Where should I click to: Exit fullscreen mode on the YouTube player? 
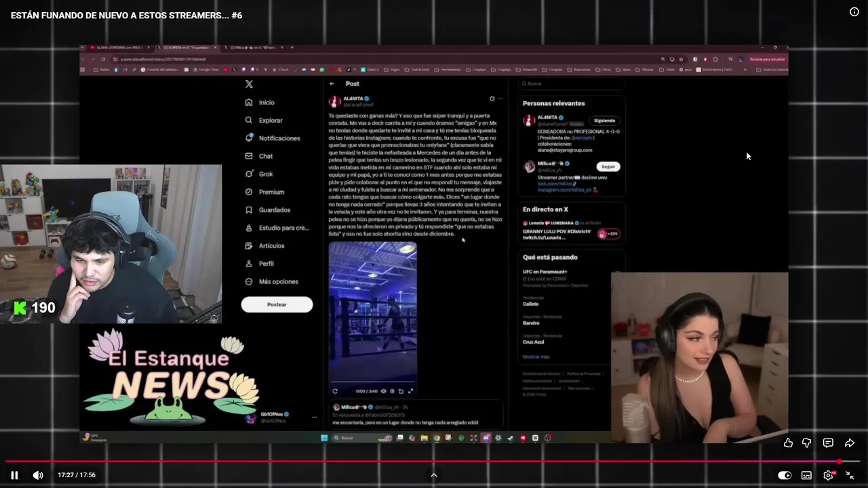(x=850, y=475)
